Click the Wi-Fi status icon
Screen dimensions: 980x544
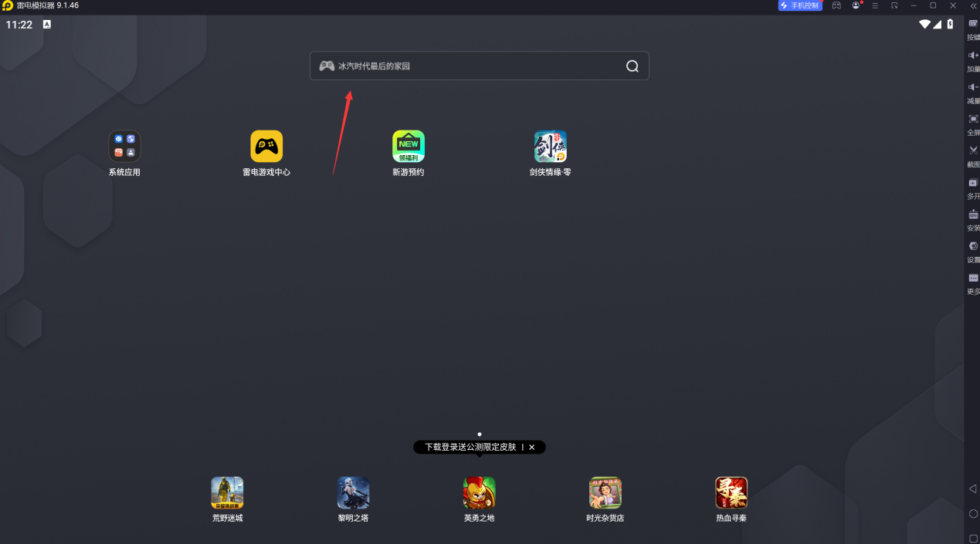point(924,25)
